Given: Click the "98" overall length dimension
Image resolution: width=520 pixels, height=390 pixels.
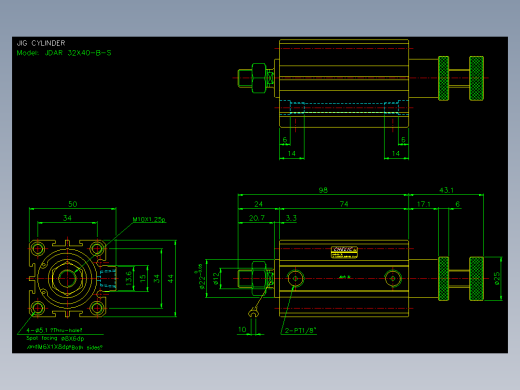Looking at the screenshot, I should (x=323, y=190).
